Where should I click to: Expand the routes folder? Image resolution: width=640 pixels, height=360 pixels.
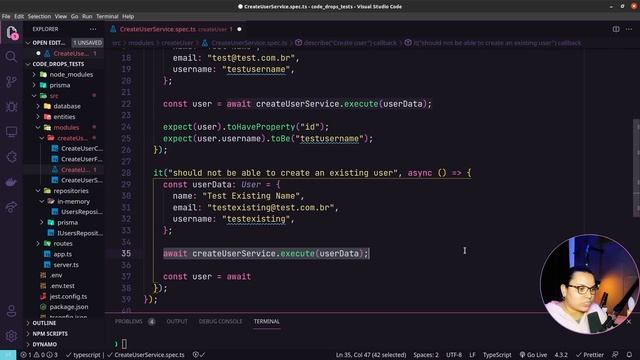[x=63, y=244]
